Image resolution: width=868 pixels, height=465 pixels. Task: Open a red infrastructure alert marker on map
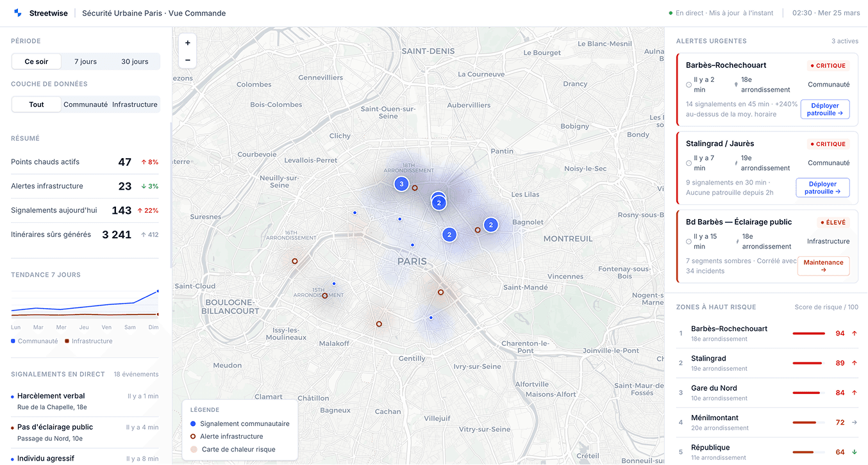pos(294,261)
